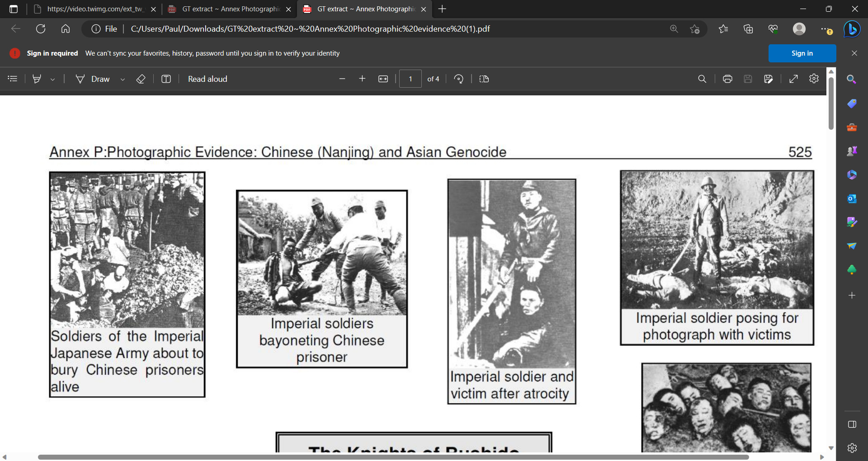The image size is (868, 461).
Task: Start Read aloud for the PDF
Action: click(208, 79)
